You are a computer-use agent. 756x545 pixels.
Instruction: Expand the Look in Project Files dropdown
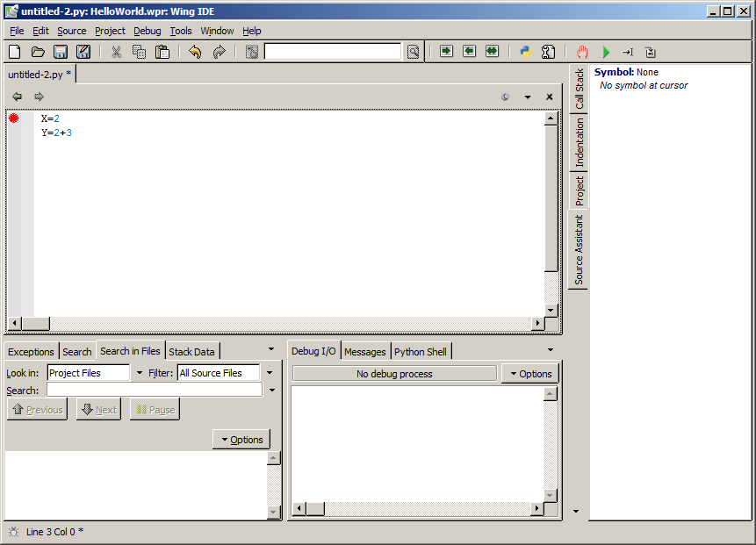click(140, 373)
